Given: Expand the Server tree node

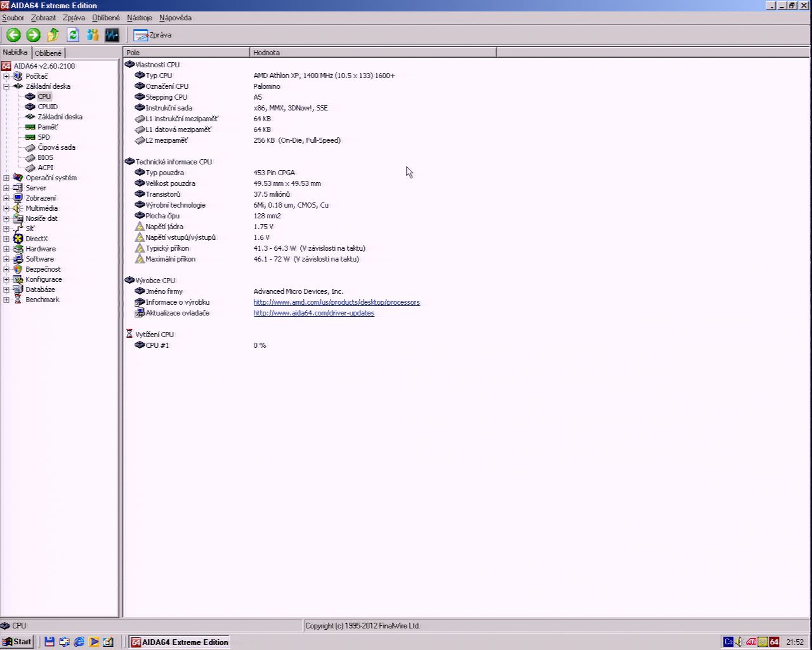Looking at the screenshot, I should 6,188.
